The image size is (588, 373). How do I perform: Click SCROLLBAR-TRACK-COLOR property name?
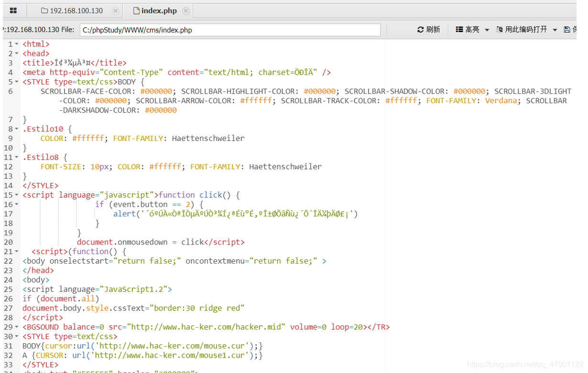pos(331,101)
